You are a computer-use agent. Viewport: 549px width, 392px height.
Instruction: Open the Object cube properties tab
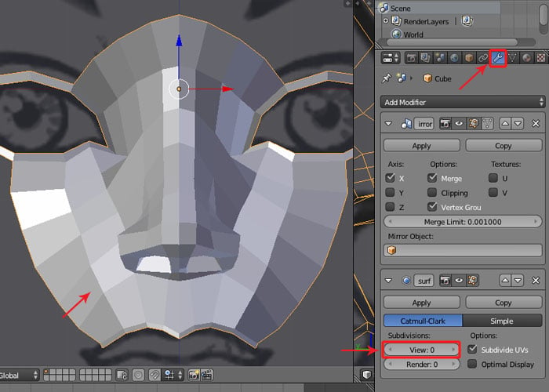pyautogui.click(x=468, y=58)
